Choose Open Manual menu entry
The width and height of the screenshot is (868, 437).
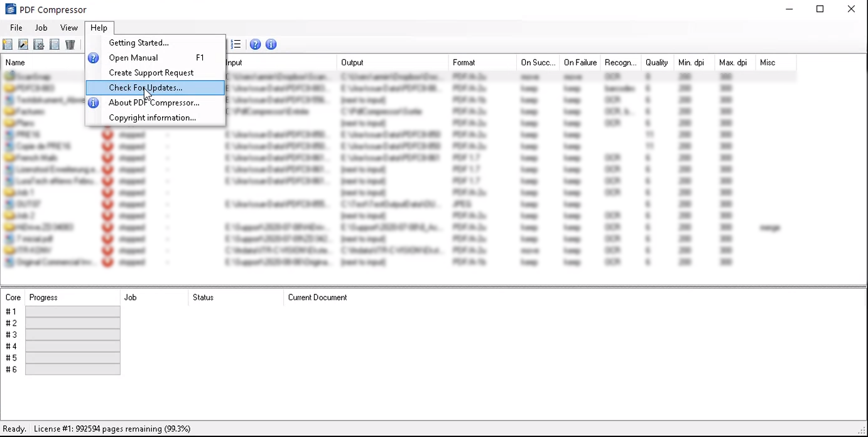[x=155, y=58]
